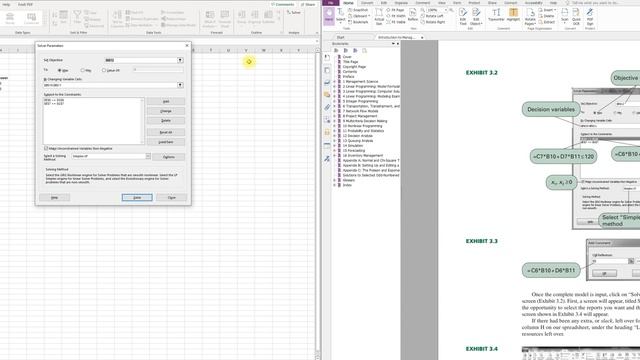
Task: Expand the 7 Network Flow Models bookmark
Action: (335, 111)
